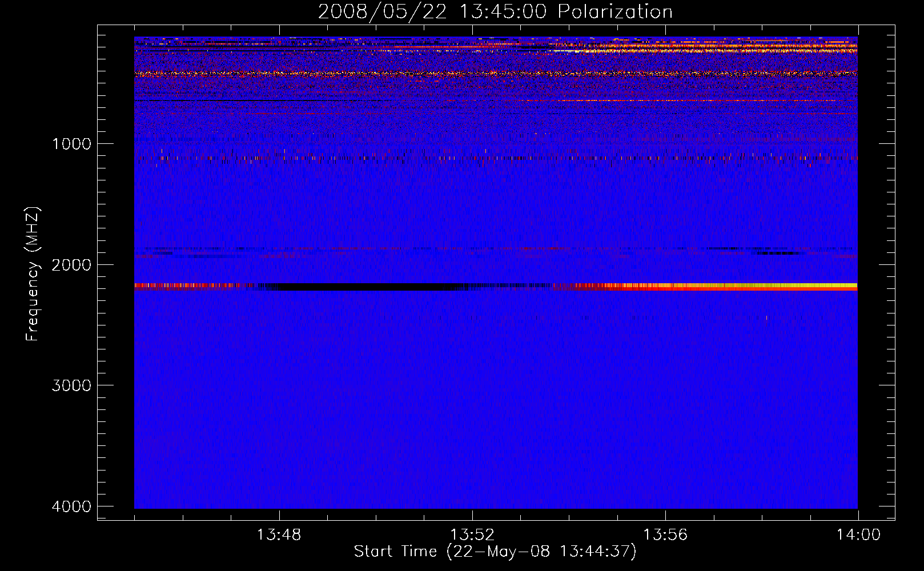Click the isolated orange dot below the 2200 MHz band
Screen dimensions: 924x571
766,318
